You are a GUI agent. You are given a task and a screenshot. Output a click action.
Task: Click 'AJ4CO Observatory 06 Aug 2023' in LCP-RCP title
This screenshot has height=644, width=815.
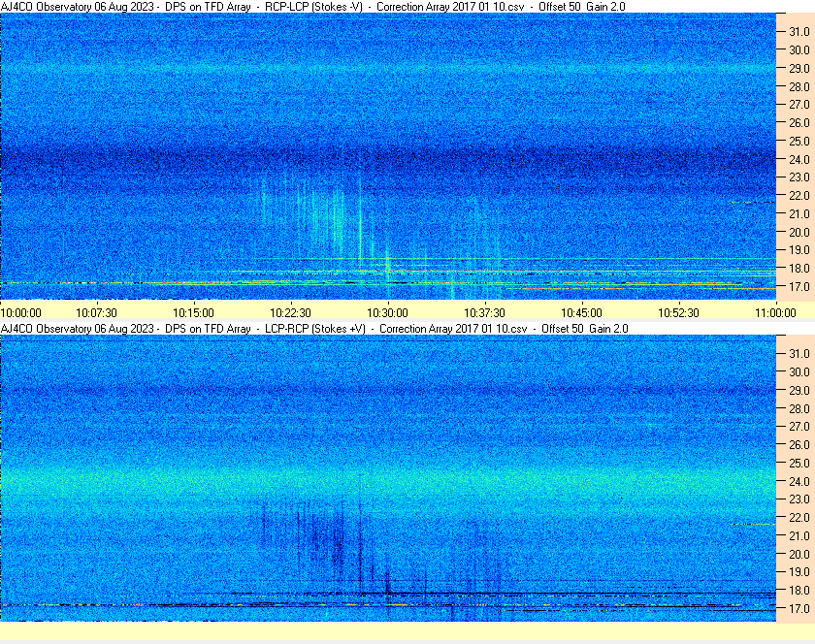click(78, 329)
